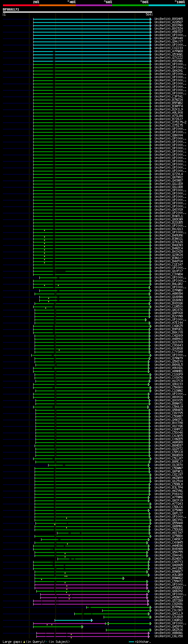Open the UniRef100_Q9FK48 entry
The width and height of the screenshot is (188, 644).
pos(169,38)
